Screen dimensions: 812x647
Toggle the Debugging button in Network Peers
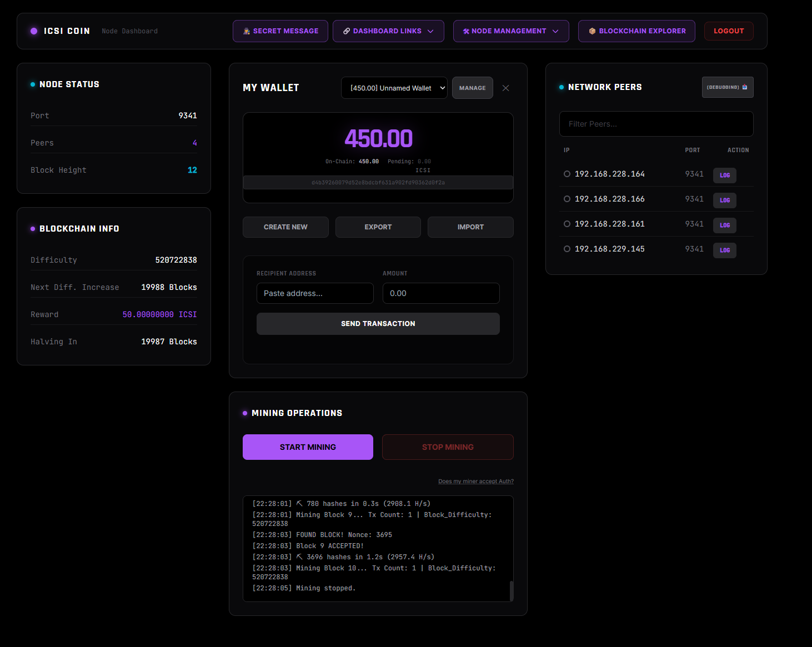[728, 87]
